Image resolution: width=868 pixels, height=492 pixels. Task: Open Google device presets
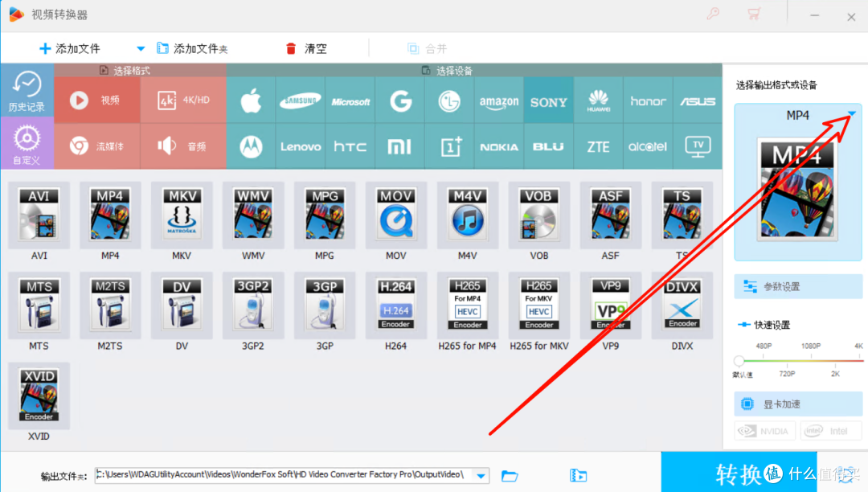[x=400, y=100]
